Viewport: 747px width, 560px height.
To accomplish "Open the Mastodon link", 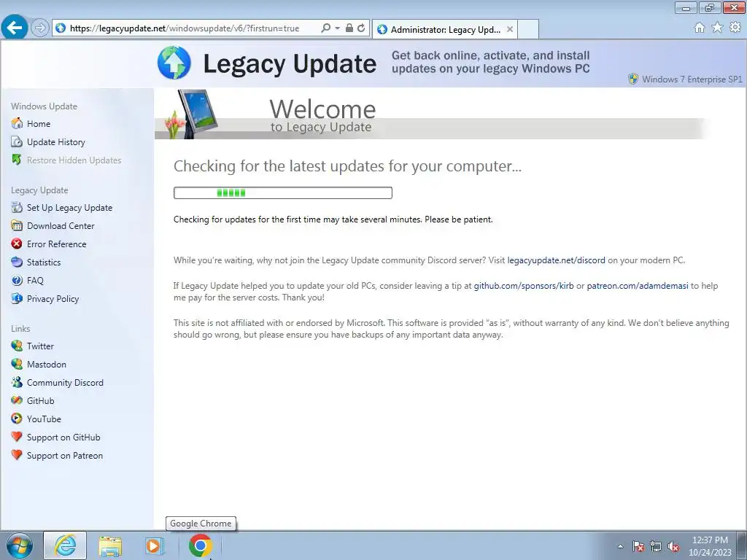I will tap(47, 365).
